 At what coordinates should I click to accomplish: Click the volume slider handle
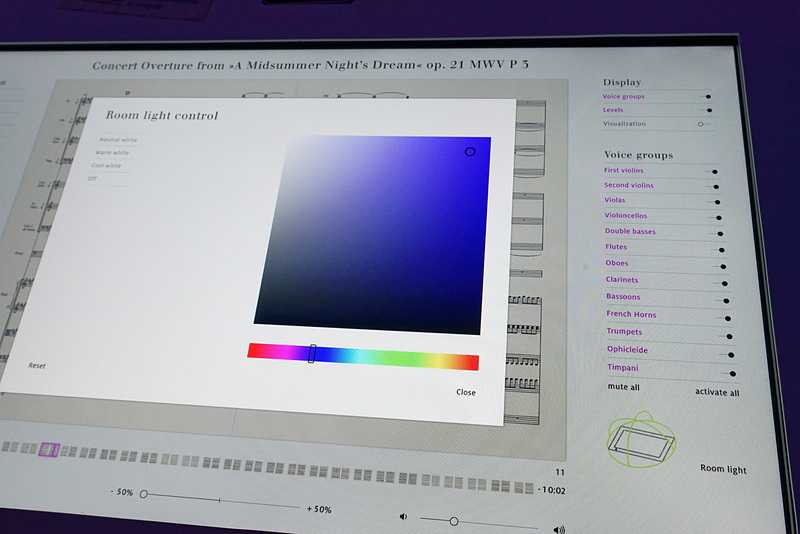(x=454, y=521)
